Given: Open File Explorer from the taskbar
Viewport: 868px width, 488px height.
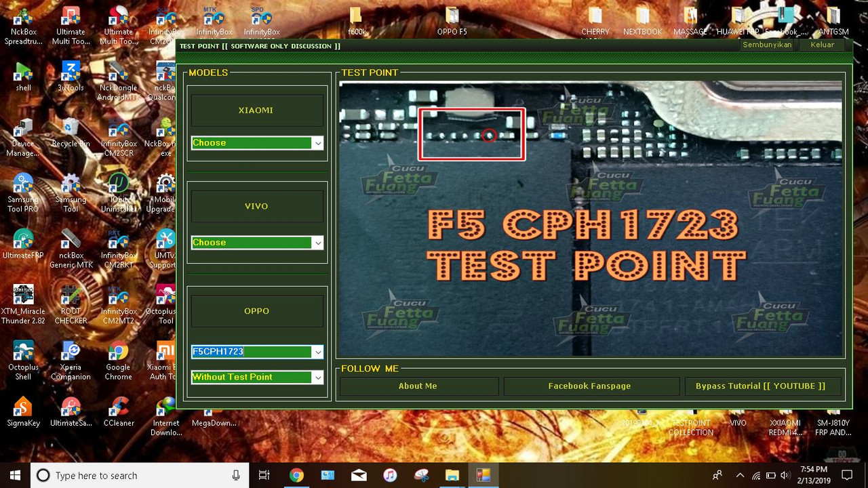Looking at the screenshot, I should (452, 475).
